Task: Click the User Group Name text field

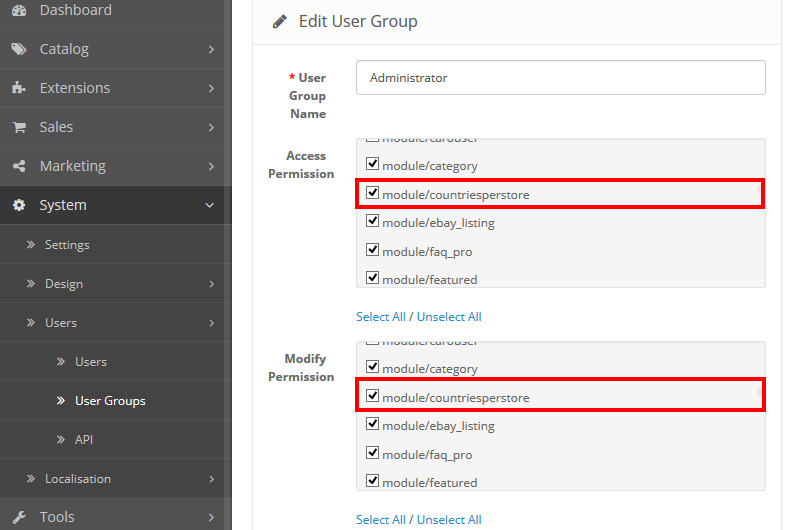Action: tap(560, 78)
